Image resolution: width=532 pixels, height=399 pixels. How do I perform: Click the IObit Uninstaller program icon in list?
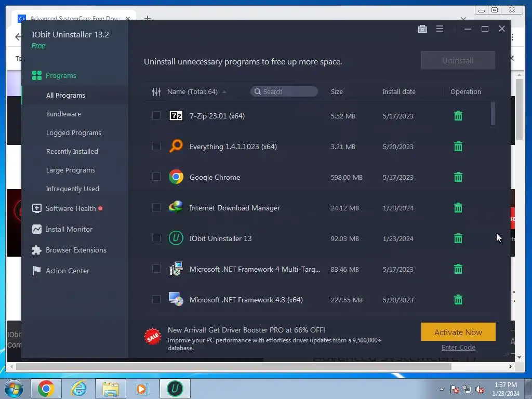176,238
